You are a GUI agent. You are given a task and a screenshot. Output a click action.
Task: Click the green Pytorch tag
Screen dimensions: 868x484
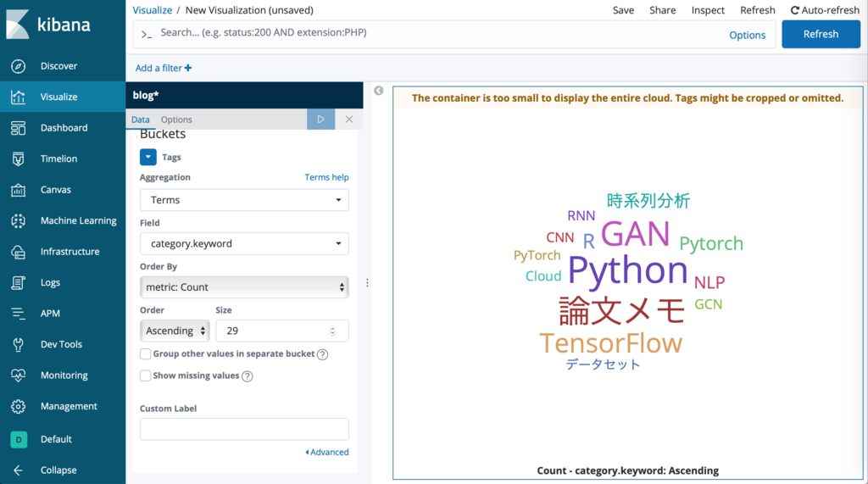tap(711, 243)
